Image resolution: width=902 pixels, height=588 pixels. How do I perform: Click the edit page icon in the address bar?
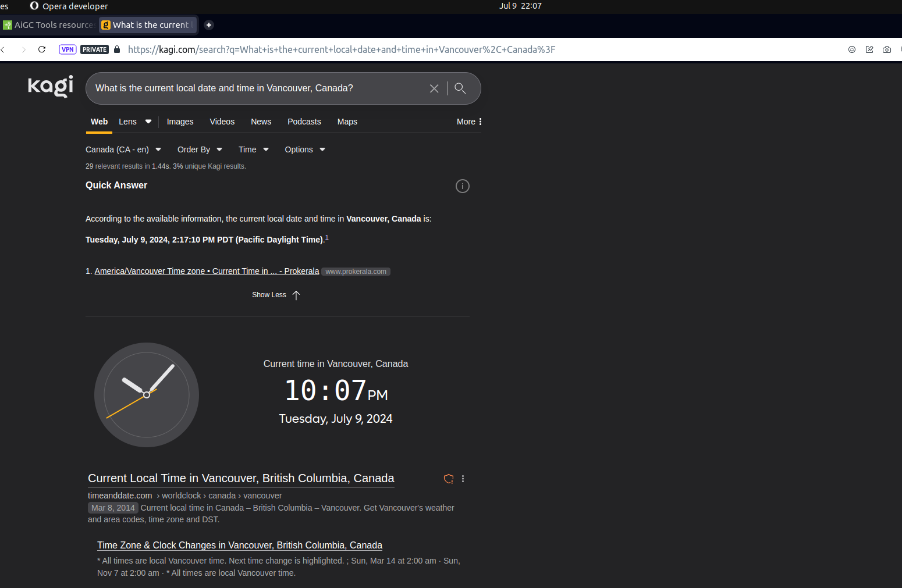click(869, 49)
